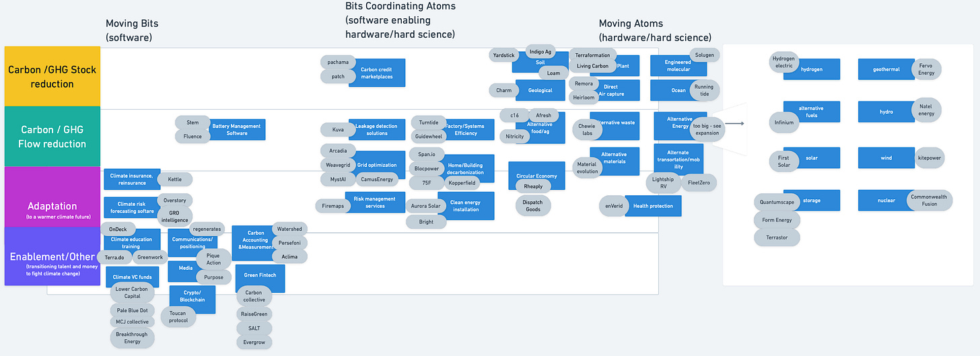Select the Enablement/Other row label
Viewport: 980px width, 356px height.
[x=52, y=256]
